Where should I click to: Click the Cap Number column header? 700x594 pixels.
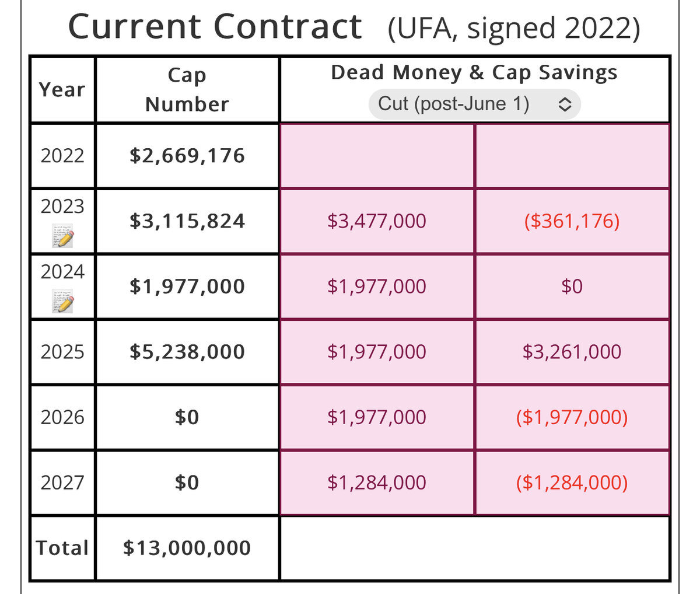(187, 89)
